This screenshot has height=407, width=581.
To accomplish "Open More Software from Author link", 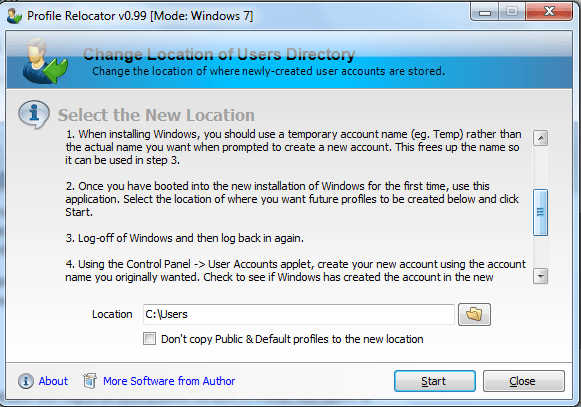I will (x=169, y=381).
